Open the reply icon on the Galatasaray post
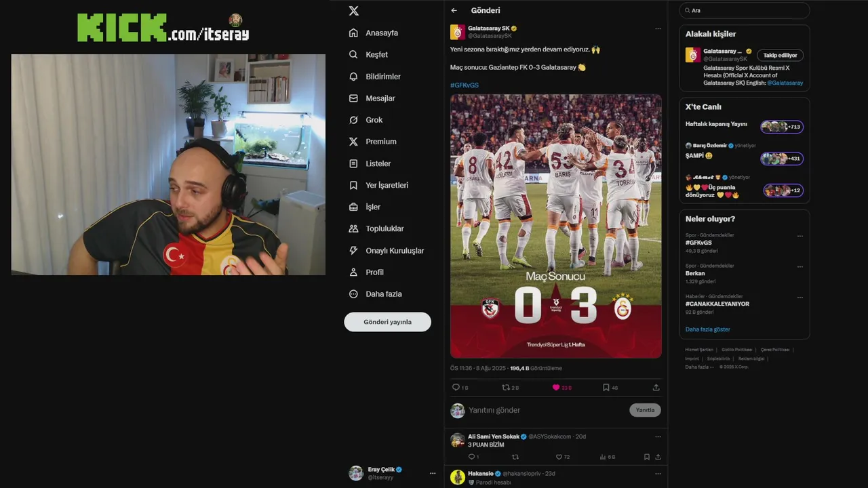This screenshot has width=868, height=488. point(456,388)
